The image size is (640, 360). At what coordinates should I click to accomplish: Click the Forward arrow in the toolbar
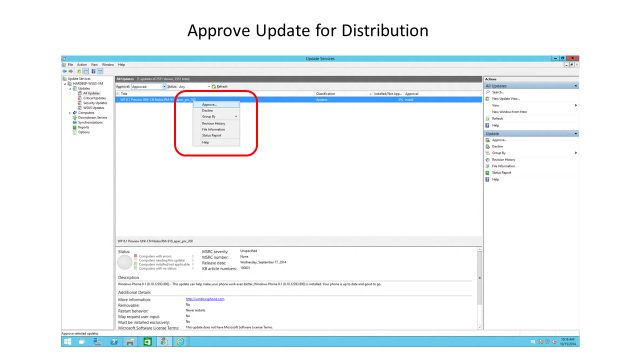tap(71, 71)
